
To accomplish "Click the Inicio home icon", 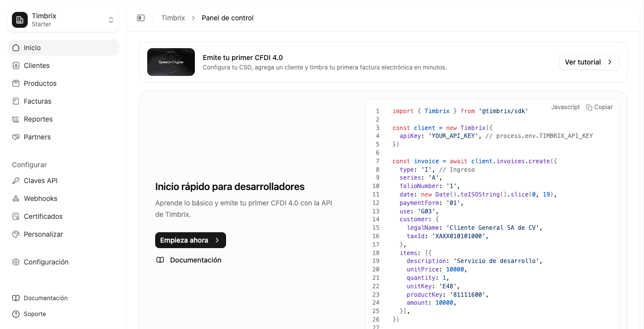I will 16,48.
